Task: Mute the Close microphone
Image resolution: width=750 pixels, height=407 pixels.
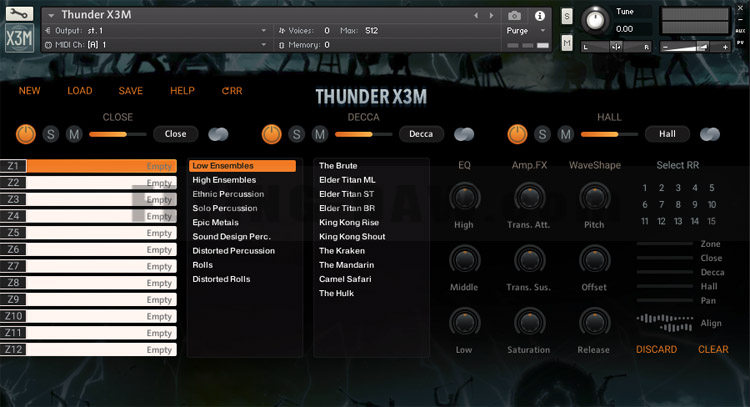Action: [x=74, y=134]
